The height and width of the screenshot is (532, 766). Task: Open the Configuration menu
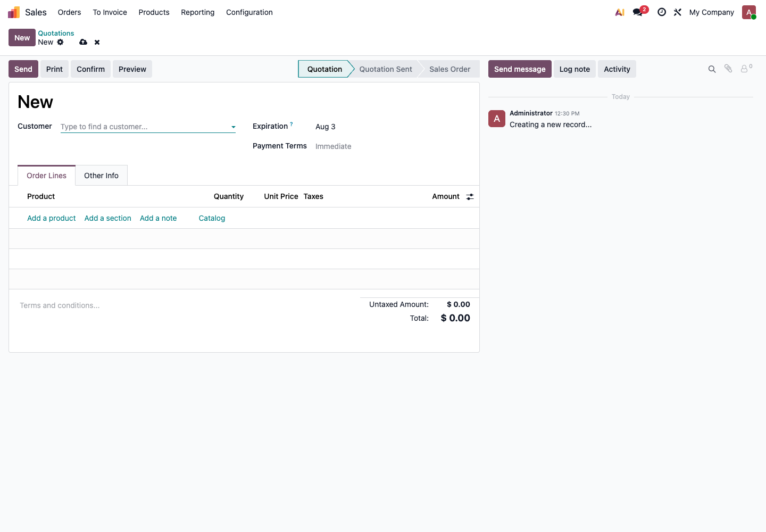coord(249,12)
